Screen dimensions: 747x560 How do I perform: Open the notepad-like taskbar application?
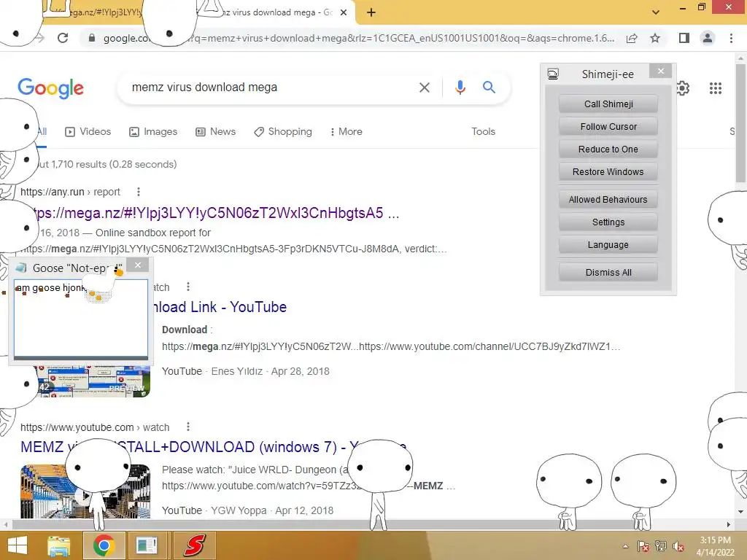(146, 545)
